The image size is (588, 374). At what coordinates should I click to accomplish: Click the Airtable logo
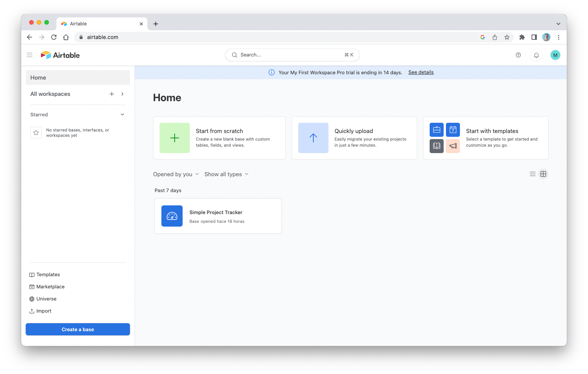60,55
